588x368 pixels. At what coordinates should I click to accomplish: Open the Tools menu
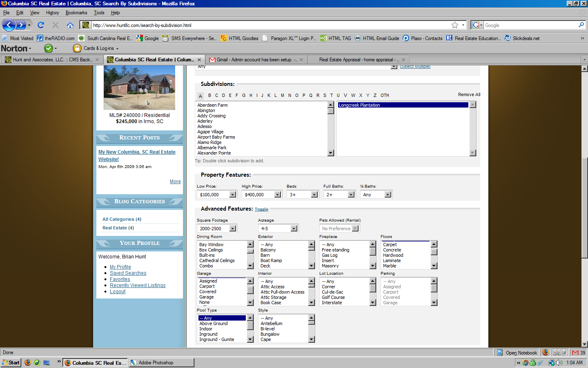pos(99,13)
